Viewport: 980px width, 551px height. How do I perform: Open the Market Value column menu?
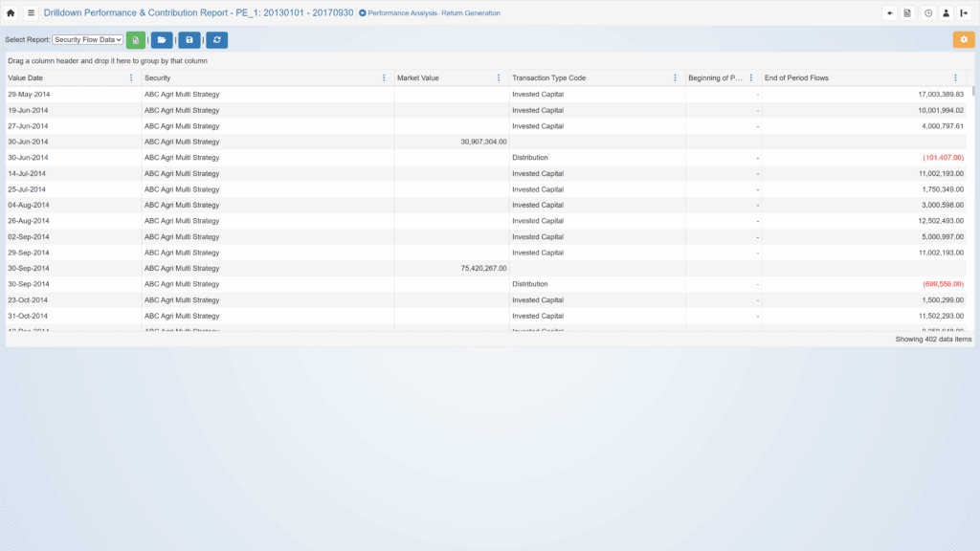tap(499, 77)
